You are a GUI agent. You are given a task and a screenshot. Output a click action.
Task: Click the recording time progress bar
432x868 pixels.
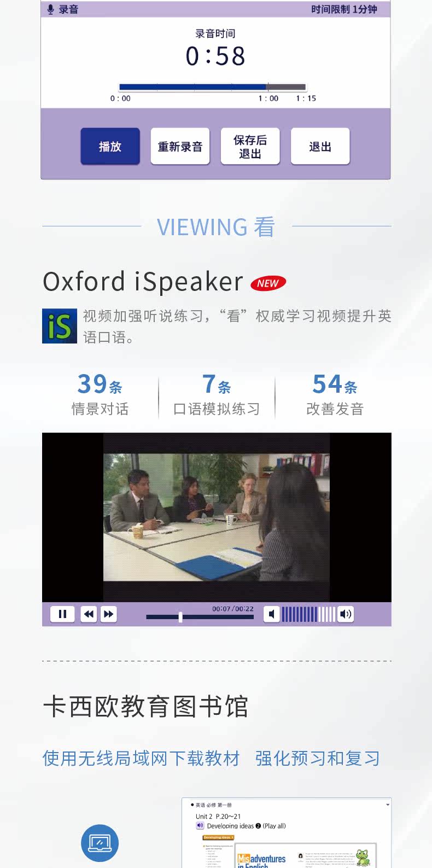(213, 86)
